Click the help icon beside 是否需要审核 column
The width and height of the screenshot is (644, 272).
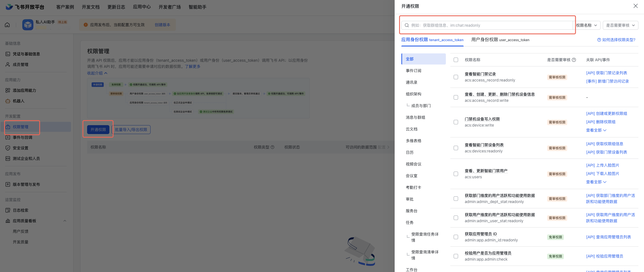click(x=574, y=60)
